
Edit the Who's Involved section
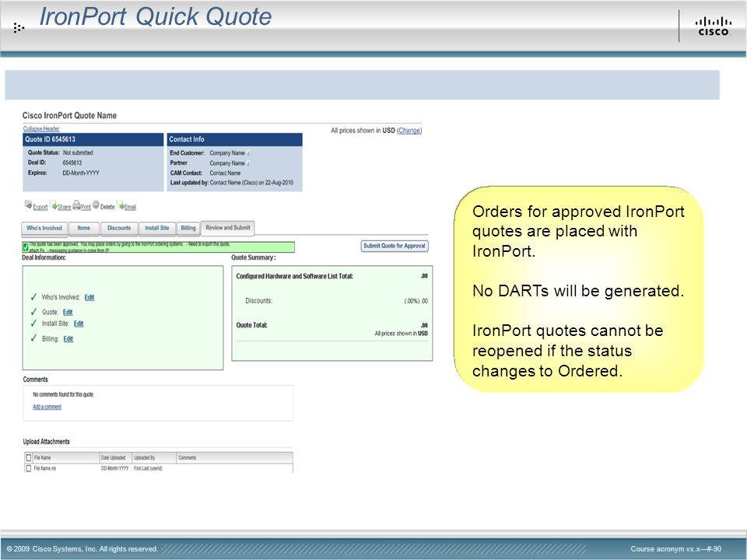point(89,297)
